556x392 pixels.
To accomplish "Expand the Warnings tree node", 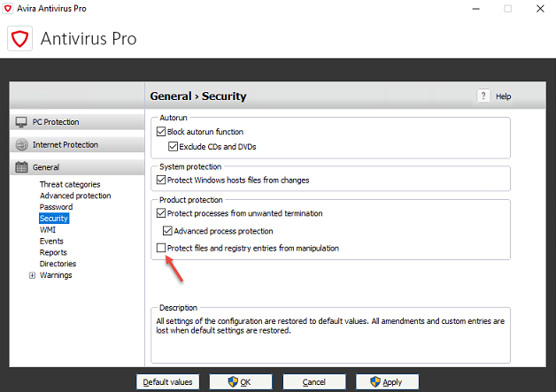I will 32,275.
